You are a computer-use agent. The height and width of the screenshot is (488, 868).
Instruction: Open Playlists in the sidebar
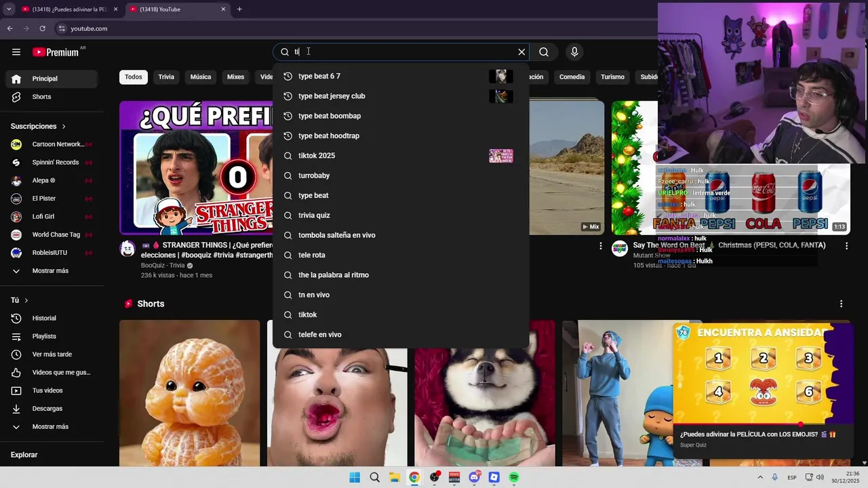point(52,336)
